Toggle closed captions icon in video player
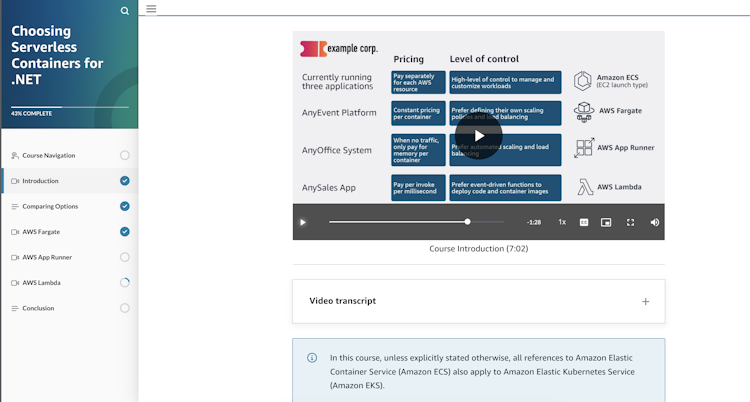750x402 pixels. pos(584,222)
